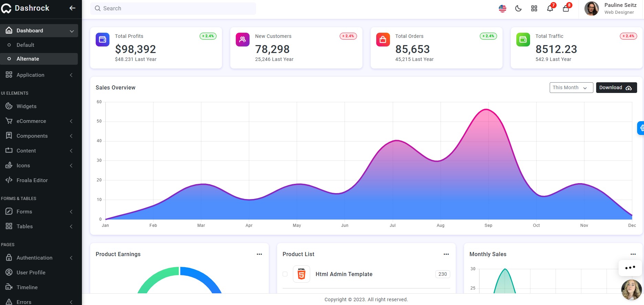Click the Icons sidebar glyph
The width and height of the screenshot is (644, 305).
(9, 165)
